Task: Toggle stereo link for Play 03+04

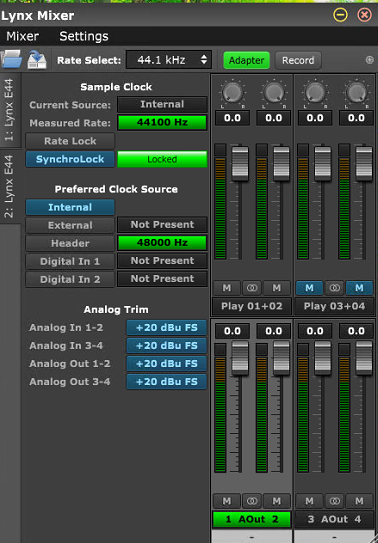Action: (x=334, y=288)
